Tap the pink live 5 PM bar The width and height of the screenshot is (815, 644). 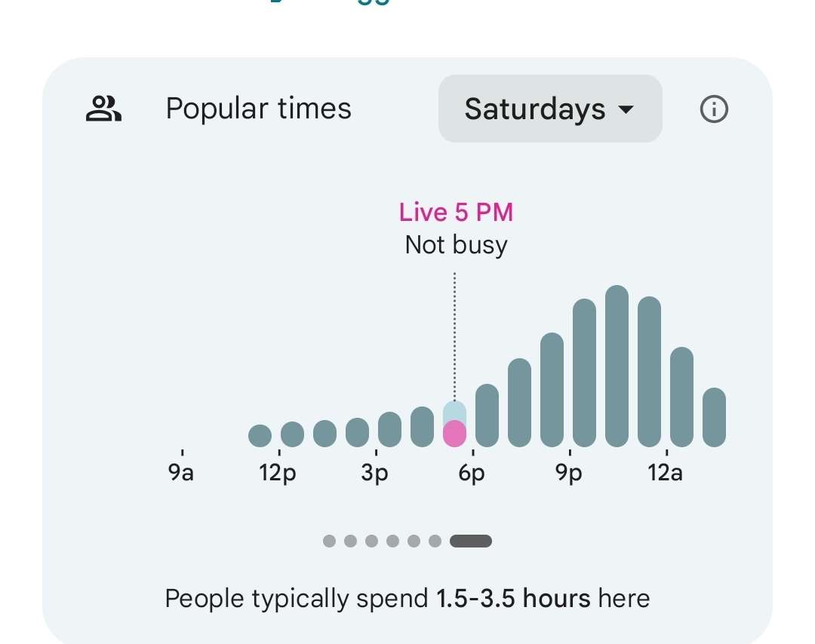[454, 434]
